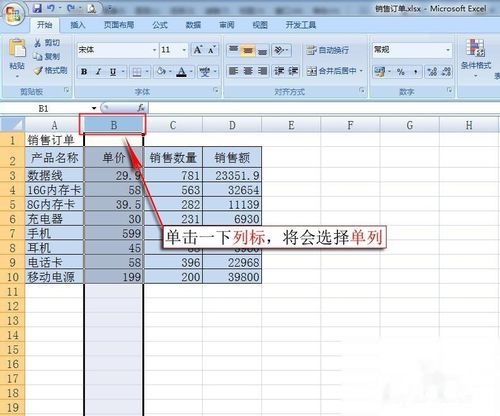Click the Merge and Center icon

point(311,71)
